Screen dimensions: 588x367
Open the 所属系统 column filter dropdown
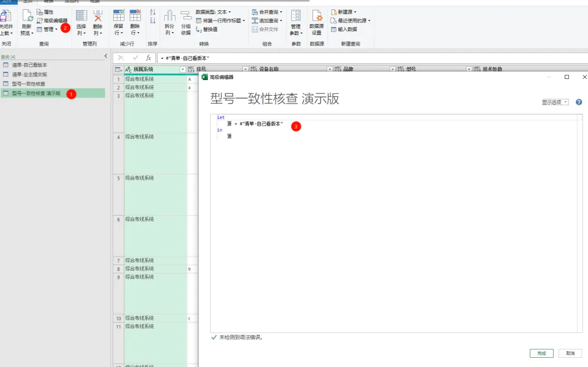(x=182, y=69)
